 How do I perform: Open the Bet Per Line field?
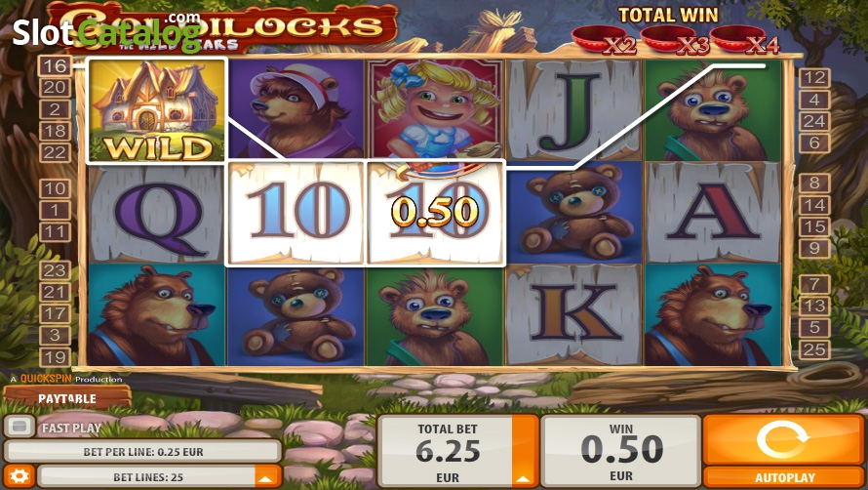[x=142, y=451]
